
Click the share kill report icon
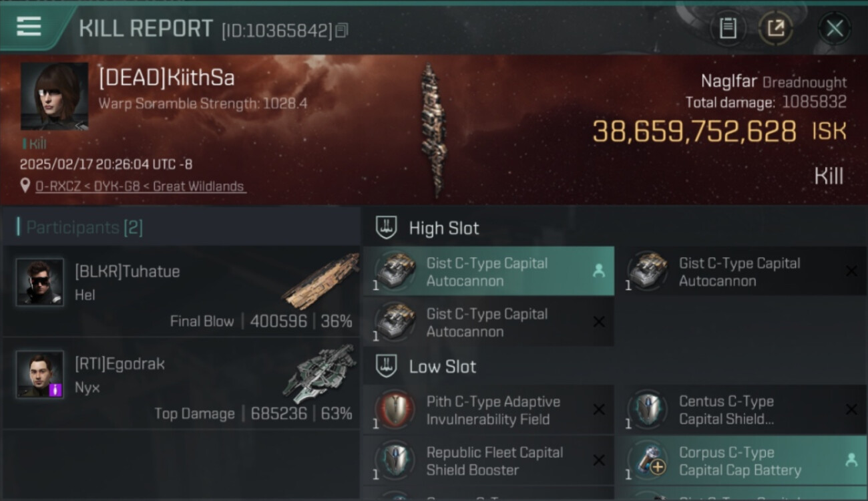[x=776, y=28]
